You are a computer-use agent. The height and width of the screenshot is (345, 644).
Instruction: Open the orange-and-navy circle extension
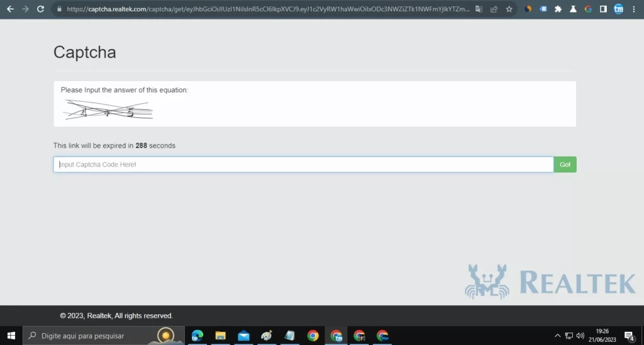528,9
